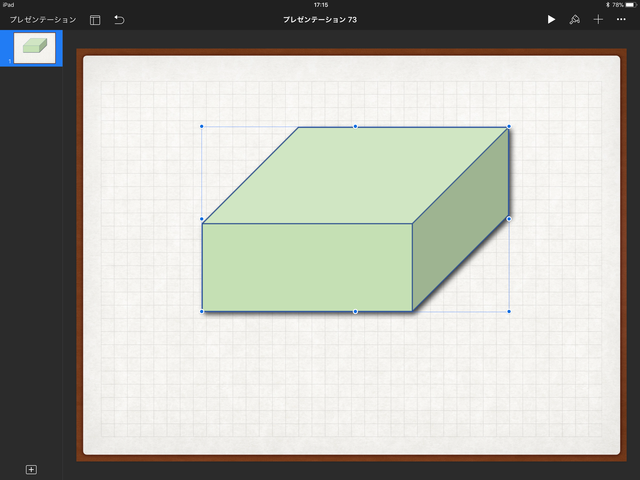Open the format paintbrush panel

(575, 19)
